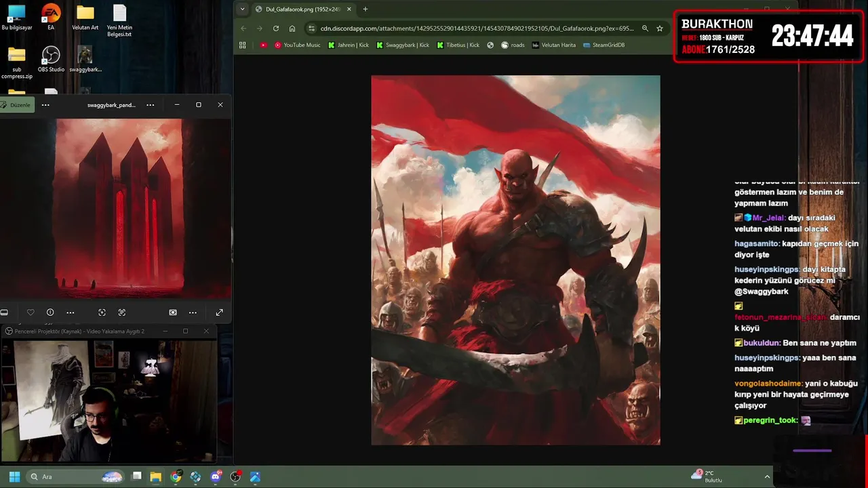The width and height of the screenshot is (868, 488).
Task: Open Discord from taskbar
Action: (x=216, y=477)
